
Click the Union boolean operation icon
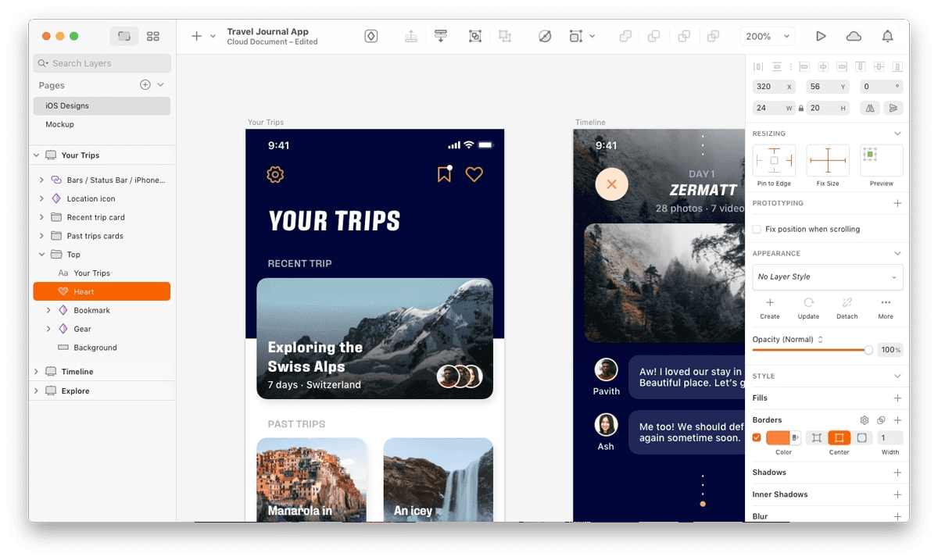point(625,36)
